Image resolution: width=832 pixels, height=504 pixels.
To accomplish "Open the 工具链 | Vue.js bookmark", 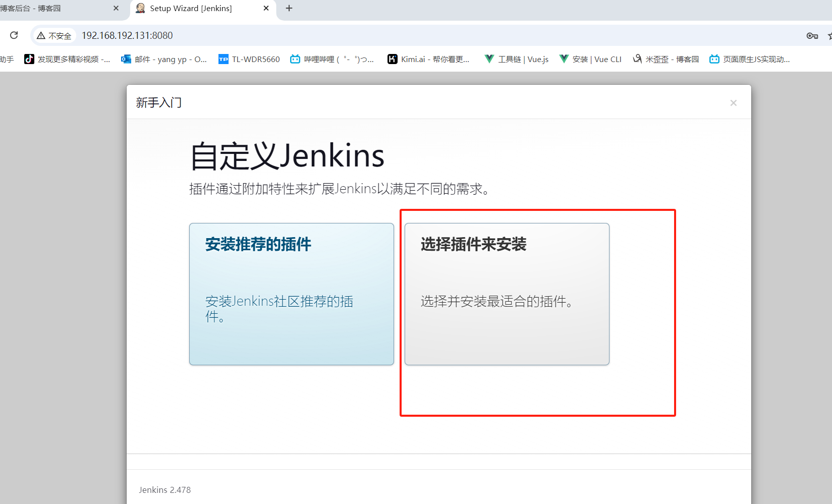I will pos(517,59).
